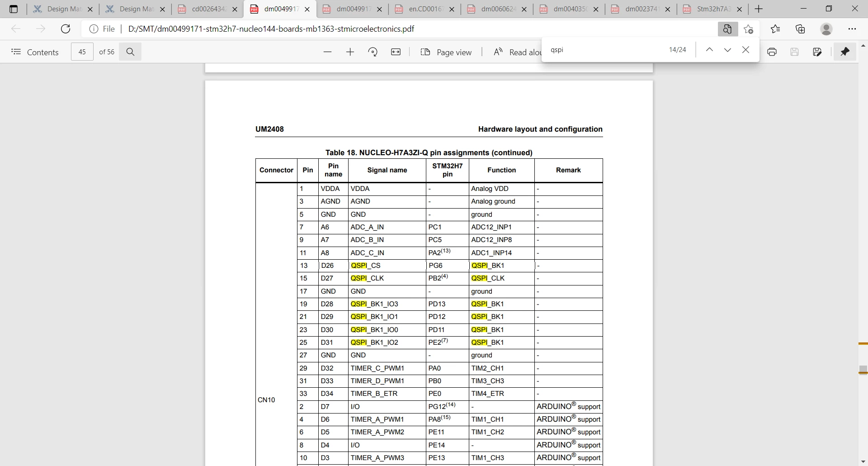Add this page to favorites
Screen dimensions: 868x466
click(749, 29)
